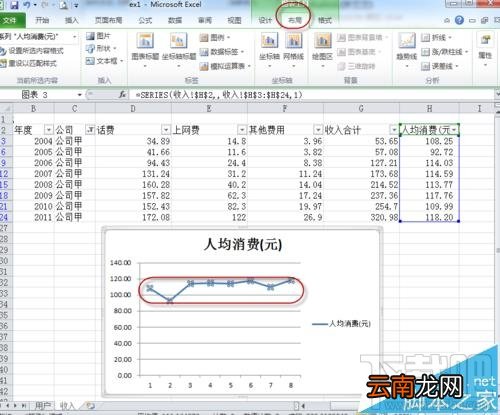Image resolution: width=500 pixels, height=415 pixels.
Task: Select cell with year 2007
Action: tap(34, 174)
